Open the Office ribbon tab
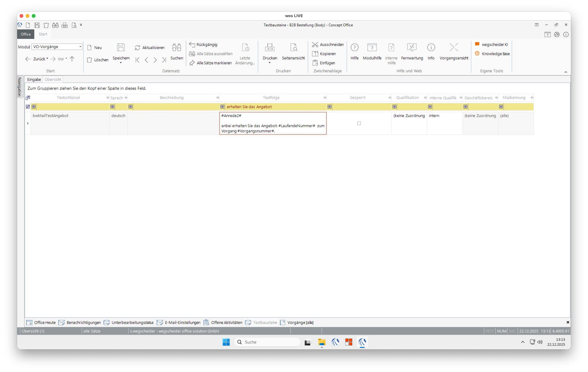The image size is (588, 372). pos(26,34)
